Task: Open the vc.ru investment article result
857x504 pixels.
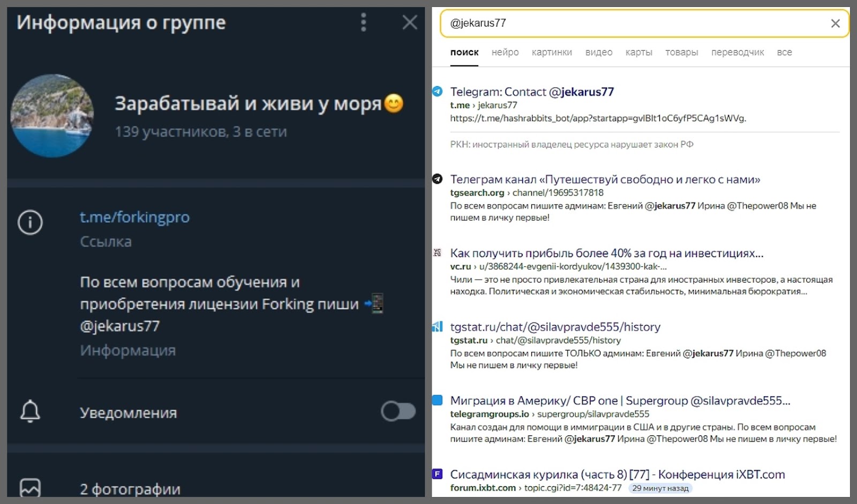Action: pos(606,253)
